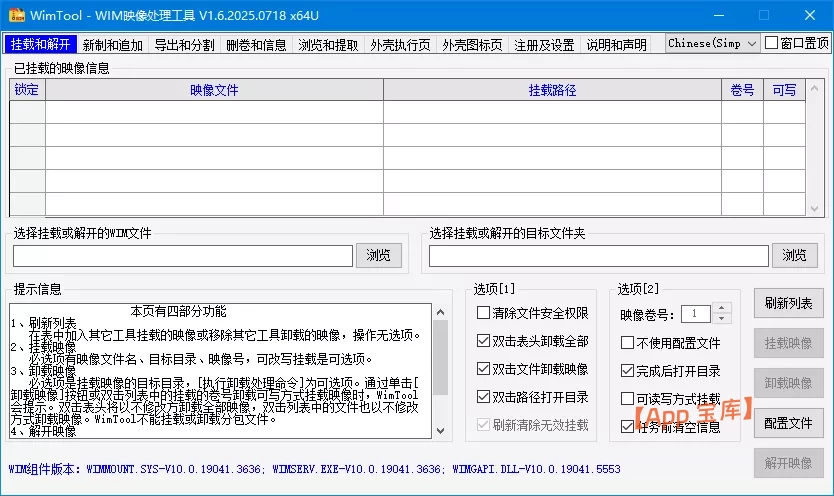Viewport: 834px width, 496px height.
Task: Click the 提示信息 scroll-down arrow
Action: (x=440, y=431)
